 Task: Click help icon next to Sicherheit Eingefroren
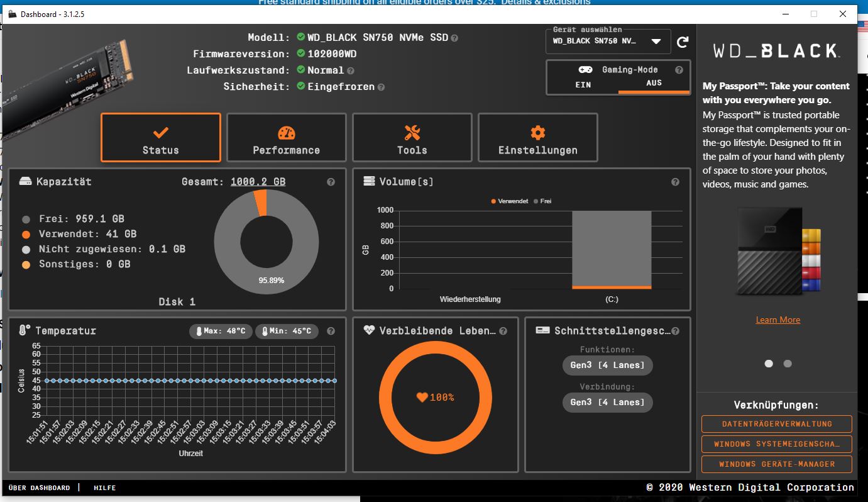pyautogui.click(x=381, y=87)
